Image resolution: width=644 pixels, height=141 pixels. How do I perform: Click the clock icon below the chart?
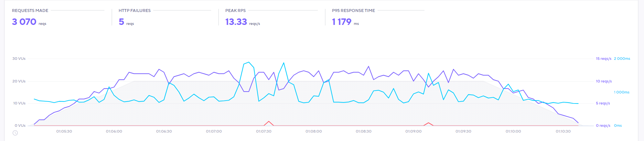point(15,133)
